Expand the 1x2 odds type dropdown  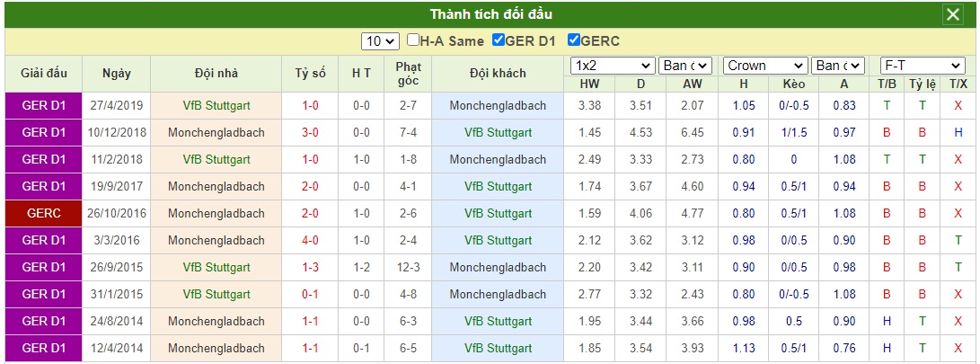[x=614, y=66]
